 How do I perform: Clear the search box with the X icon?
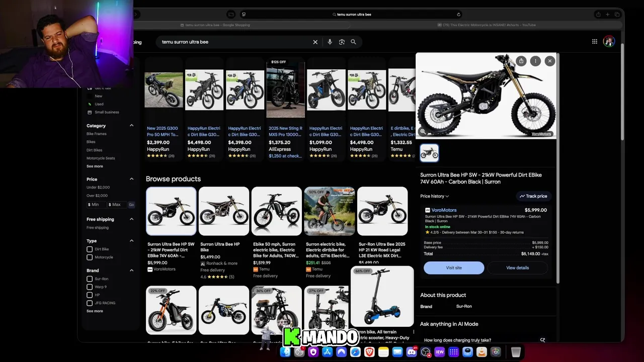[x=315, y=42]
